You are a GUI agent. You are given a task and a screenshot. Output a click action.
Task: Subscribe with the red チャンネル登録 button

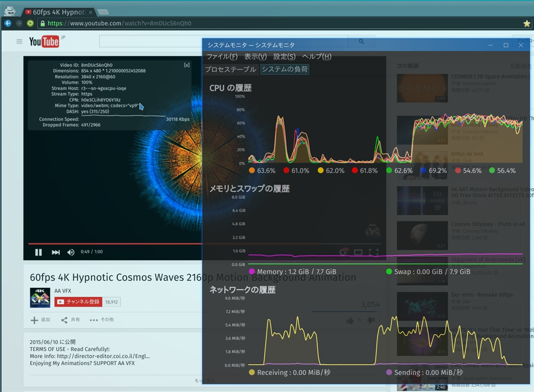(x=78, y=302)
